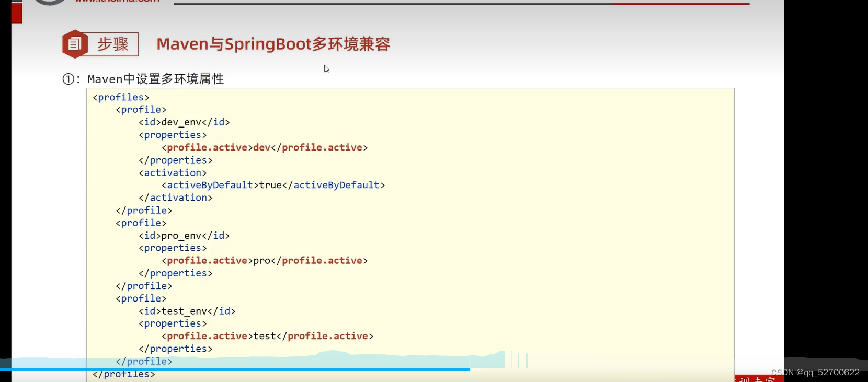
Task: Click the opening <profiles> tag line
Action: [121, 97]
